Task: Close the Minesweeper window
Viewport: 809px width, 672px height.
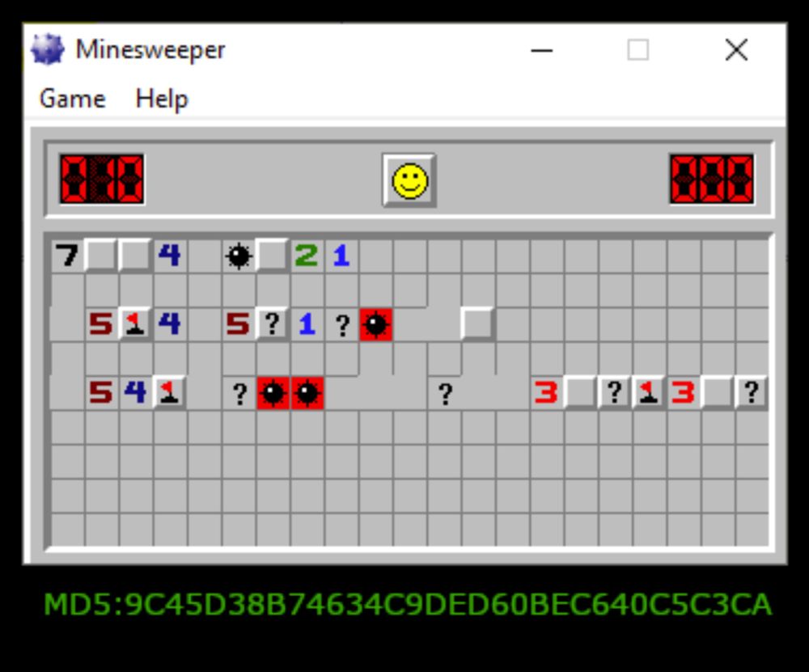Action: click(736, 50)
